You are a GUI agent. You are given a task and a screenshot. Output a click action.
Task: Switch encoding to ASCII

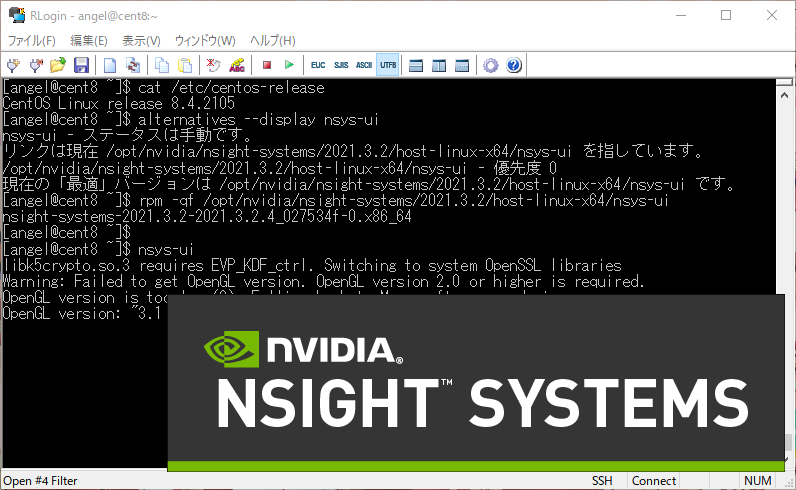(364, 65)
